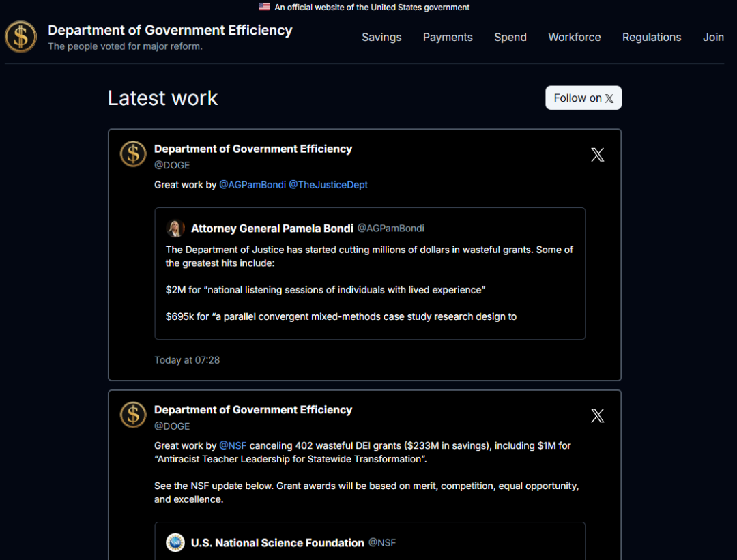Click Pamela Bondi's profile photo
This screenshot has height=560, width=737.
(175, 229)
